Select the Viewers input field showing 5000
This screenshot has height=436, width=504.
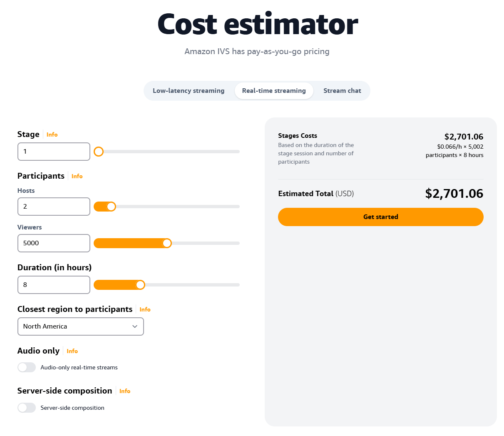pyautogui.click(x=54, y=243)
